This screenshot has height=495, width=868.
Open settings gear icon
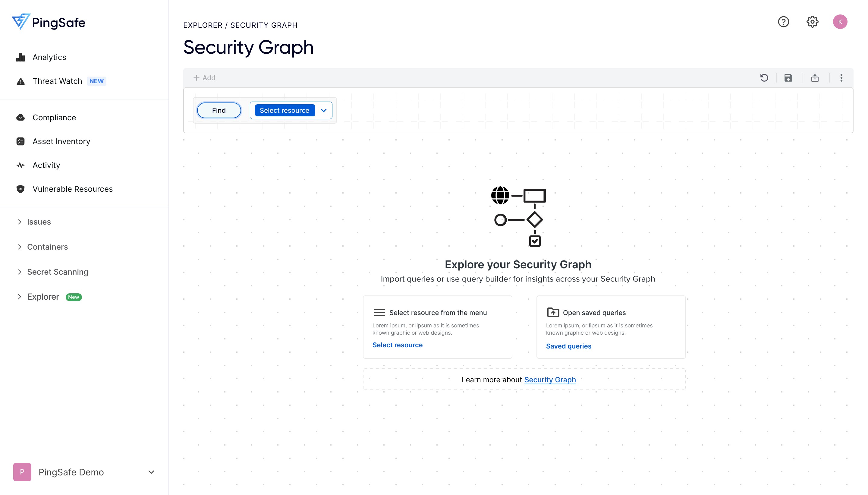click(x=812, y=22)
